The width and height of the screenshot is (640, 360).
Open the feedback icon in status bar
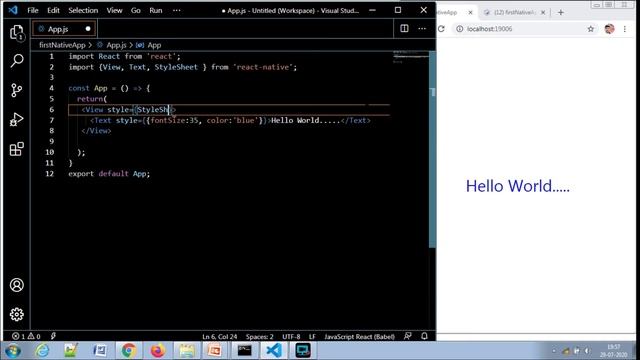(x=407, y=336)
